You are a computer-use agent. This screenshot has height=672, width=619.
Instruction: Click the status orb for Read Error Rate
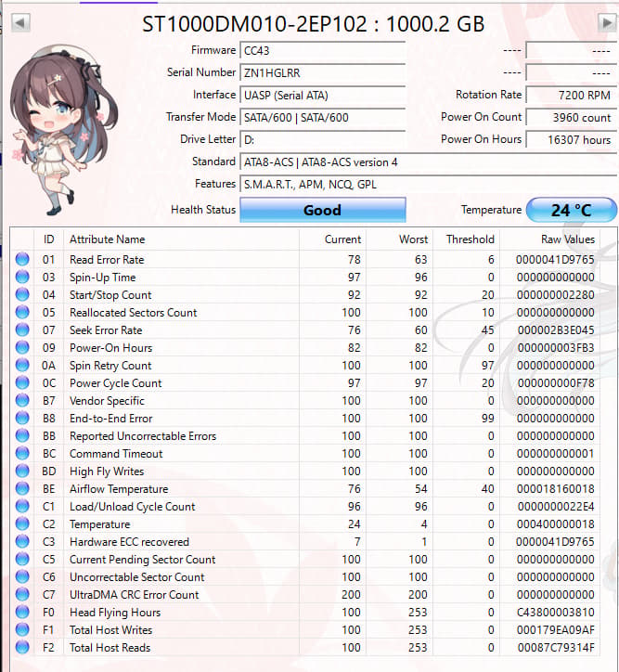pos(22,259)
